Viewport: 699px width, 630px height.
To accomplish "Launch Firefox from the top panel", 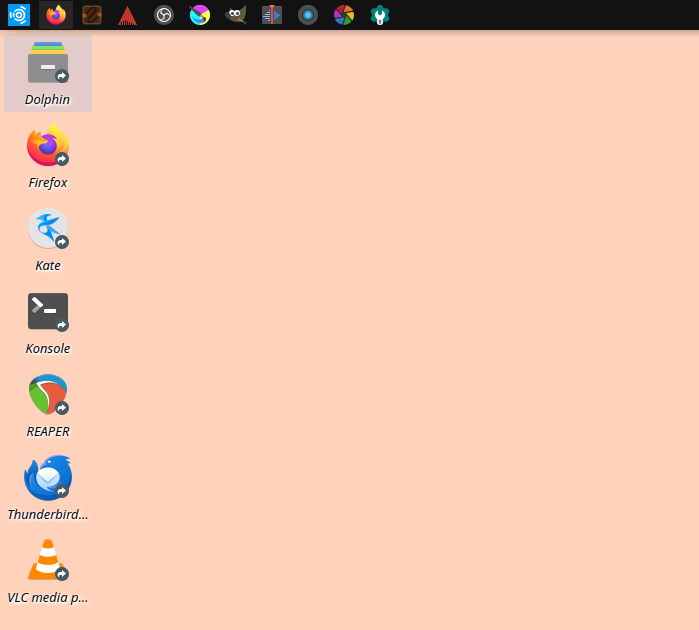I will 56,15.
